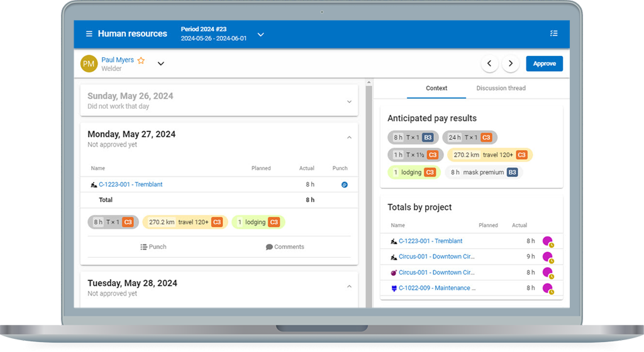
Task: Click 'Tuesday, May 28, 2024' heading
Action: [x=132, y=283]
